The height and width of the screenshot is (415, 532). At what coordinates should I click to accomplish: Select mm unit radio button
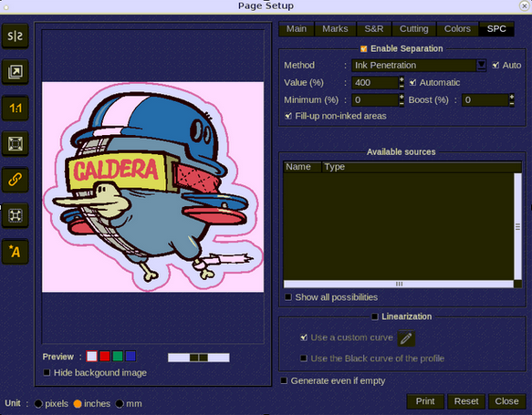[120, 404]
